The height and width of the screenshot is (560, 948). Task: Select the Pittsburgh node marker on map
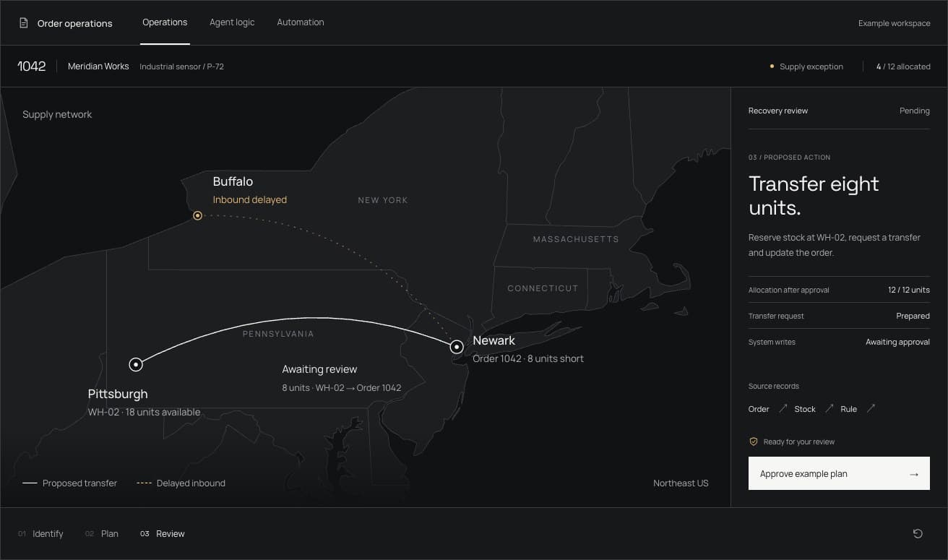coord(136,365)
